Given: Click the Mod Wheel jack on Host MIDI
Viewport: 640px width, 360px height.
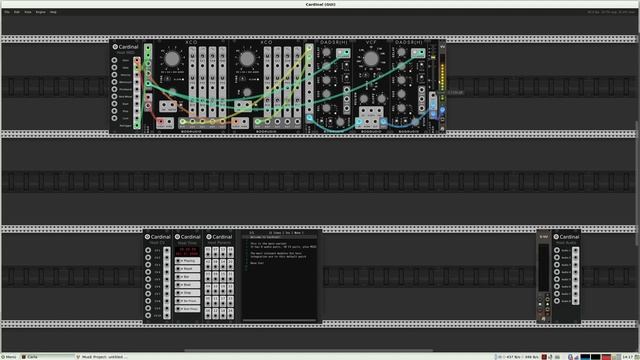Looking at the screenshot, I should click(x=114, y=96).
